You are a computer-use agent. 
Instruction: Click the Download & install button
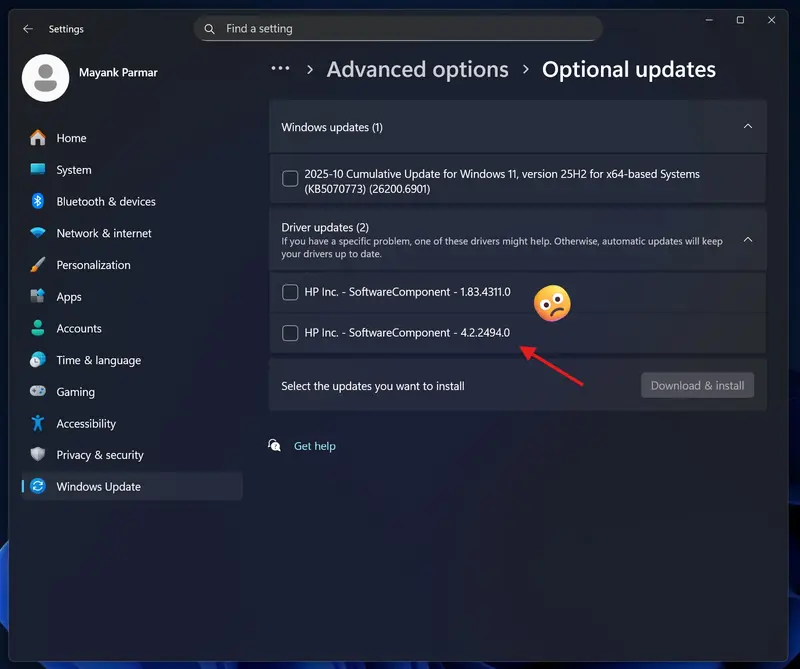tap(697, 385)
